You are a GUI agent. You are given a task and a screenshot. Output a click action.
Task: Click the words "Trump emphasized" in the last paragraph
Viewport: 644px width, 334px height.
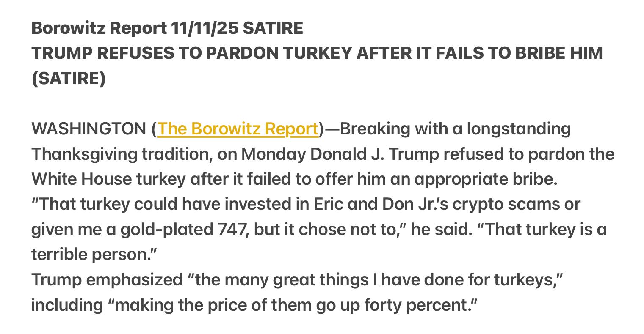click(x=106, y=279)
